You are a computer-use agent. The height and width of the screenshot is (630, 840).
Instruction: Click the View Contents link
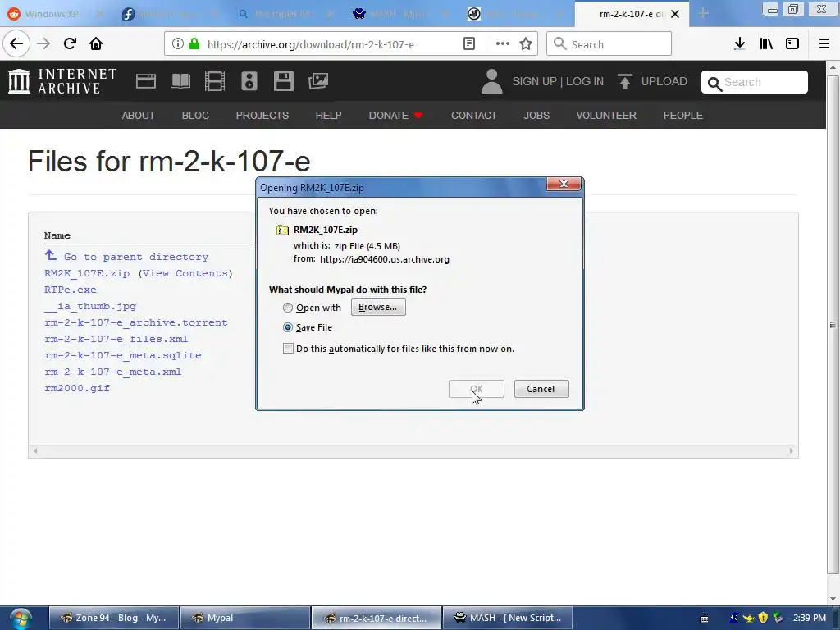pos(185,273)
